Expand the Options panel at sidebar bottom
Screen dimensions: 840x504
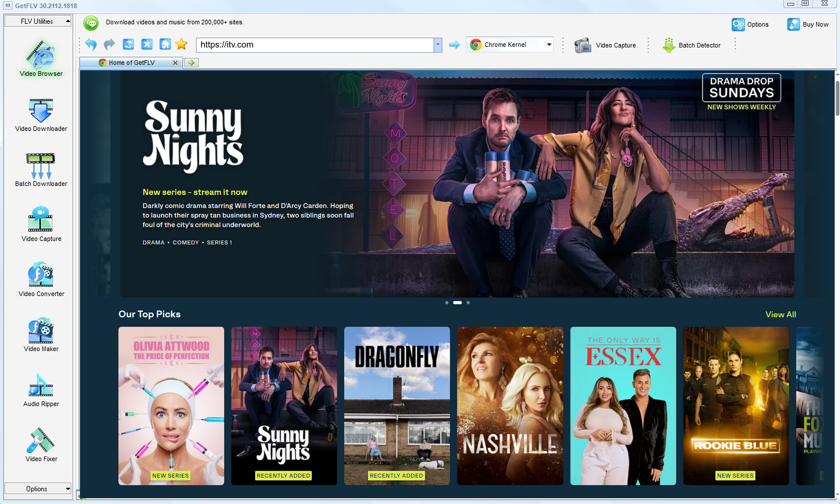[38, 489]
